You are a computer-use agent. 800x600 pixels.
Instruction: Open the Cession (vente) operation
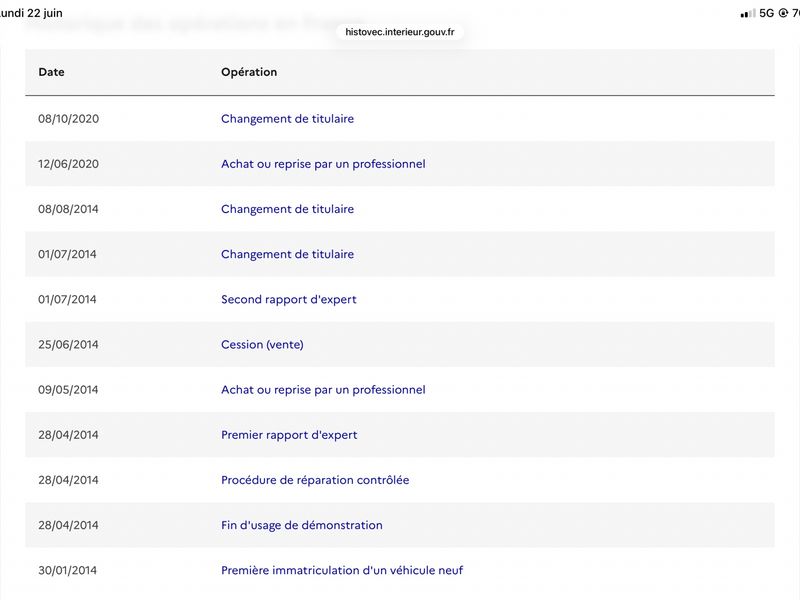[x=262, y=344]
